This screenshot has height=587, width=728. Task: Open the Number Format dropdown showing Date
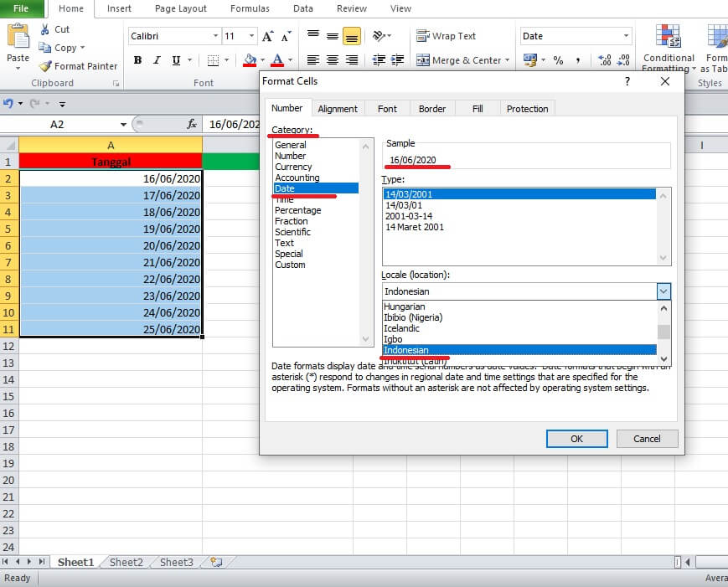627,36
